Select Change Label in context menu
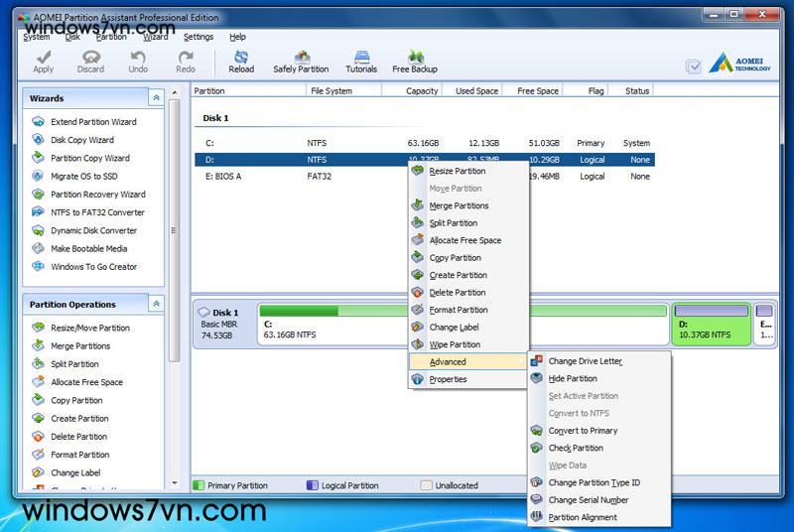The height and width of the screenshot is (532, 794). (467, 328)
